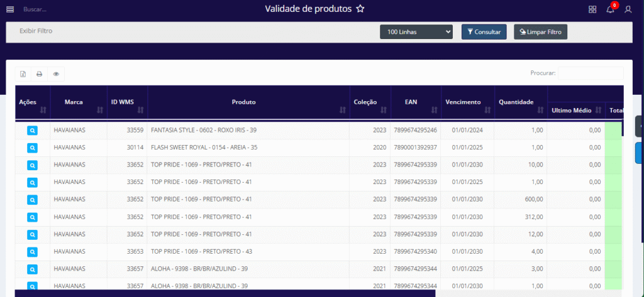Expand the Exibir Filtro section

[36, 31]
